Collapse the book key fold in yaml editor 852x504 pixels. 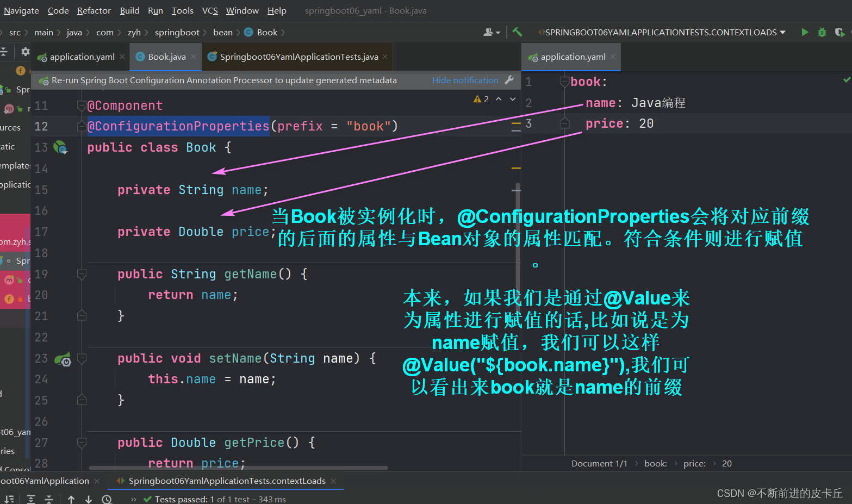(565, 82)
